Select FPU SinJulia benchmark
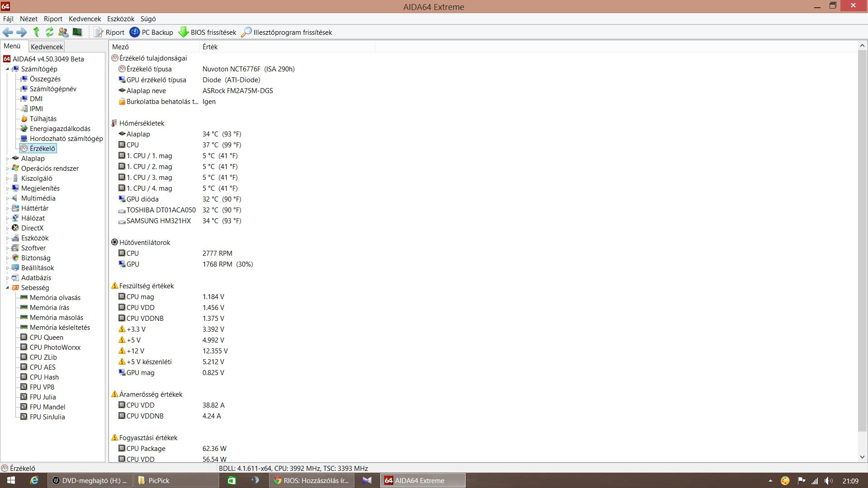The image size is (868, 488). tap(47, 417)
